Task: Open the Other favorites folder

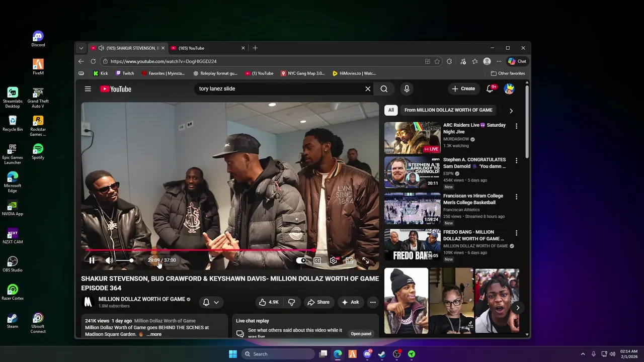Action: click(x=508, y=73)
